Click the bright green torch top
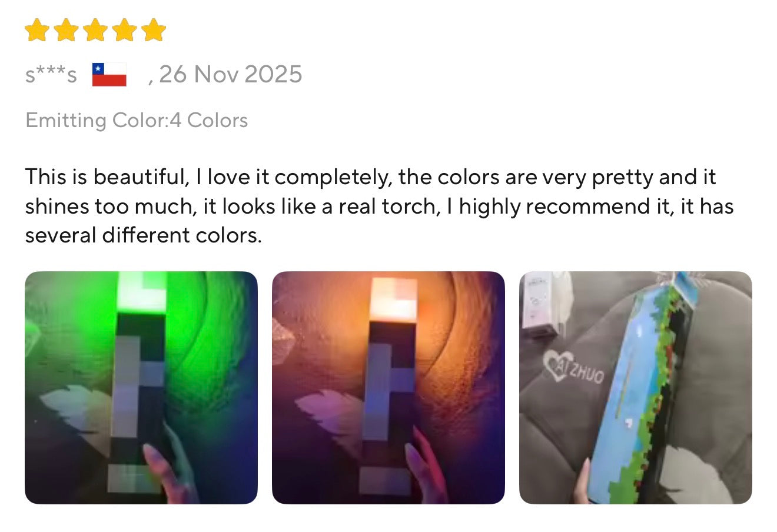The image size is (777, 532). coord(142,291)
